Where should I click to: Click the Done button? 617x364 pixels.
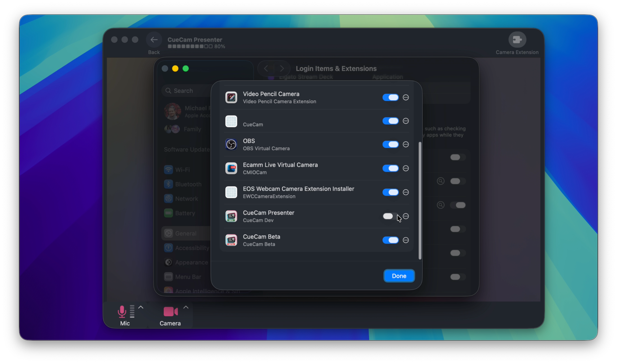tap(399, 276)
